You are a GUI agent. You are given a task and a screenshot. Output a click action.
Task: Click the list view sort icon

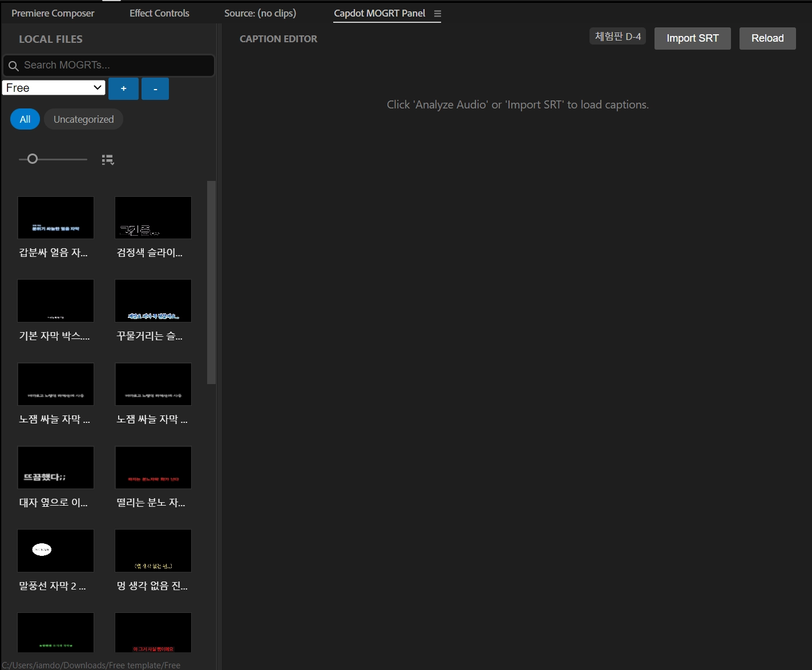(108, 160)
